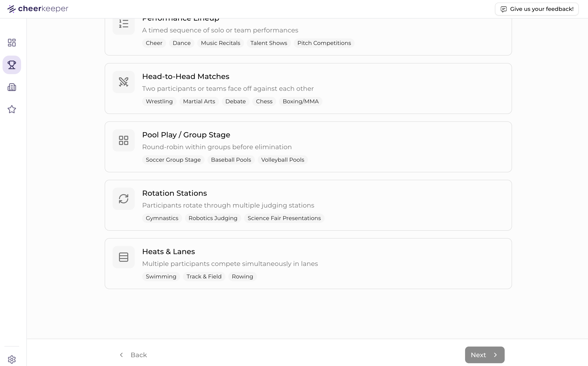Click the Next button

484,355
